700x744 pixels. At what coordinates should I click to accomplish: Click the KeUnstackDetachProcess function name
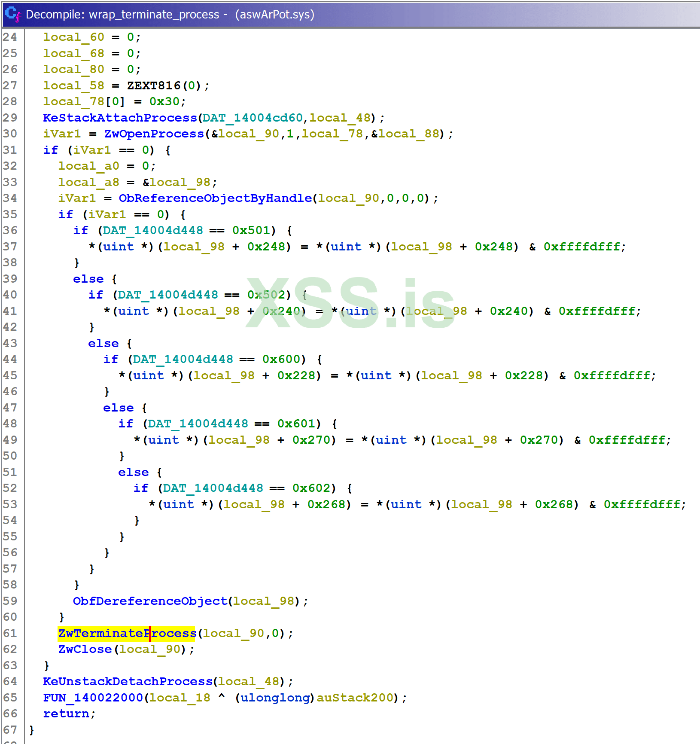point(128,682)
